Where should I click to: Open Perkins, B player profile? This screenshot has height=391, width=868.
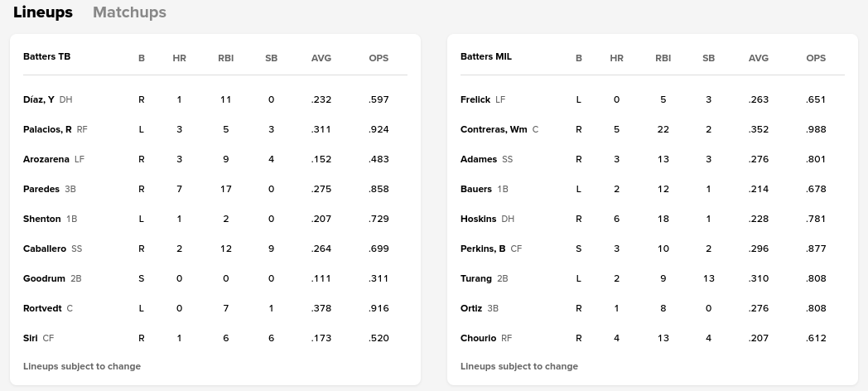(x=483, y=249)
